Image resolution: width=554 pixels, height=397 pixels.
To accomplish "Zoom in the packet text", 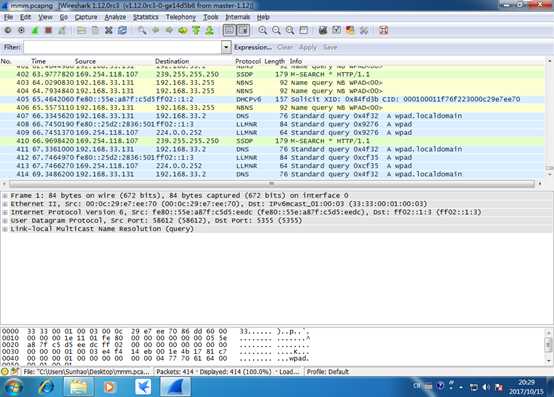I will pos(263,30).
